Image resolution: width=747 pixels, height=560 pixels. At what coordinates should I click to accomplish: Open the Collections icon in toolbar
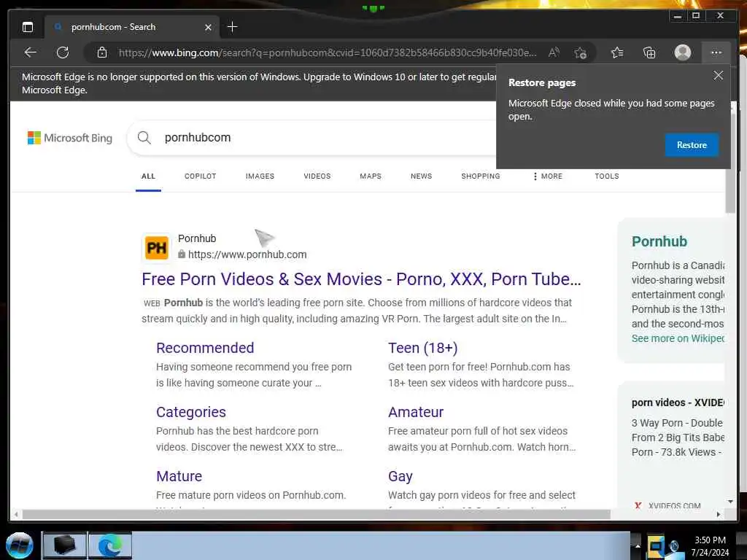pyautogui.click(x=649, y=52)
